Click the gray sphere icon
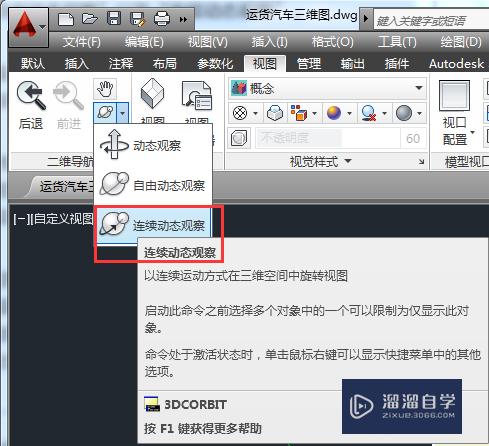This screenshot has height=446, width=489. [x=404, y=113]
